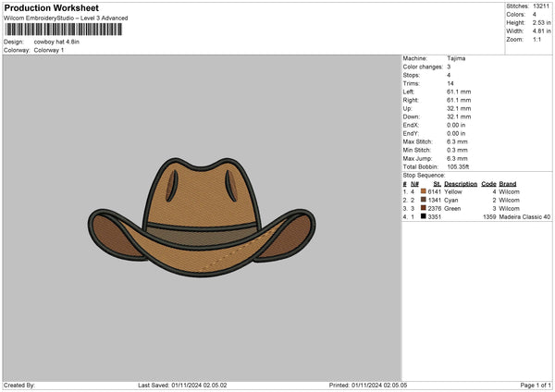Click the Cyan thread color swatch
This screenshot has width=555, height=392.
tap(424, 200)
